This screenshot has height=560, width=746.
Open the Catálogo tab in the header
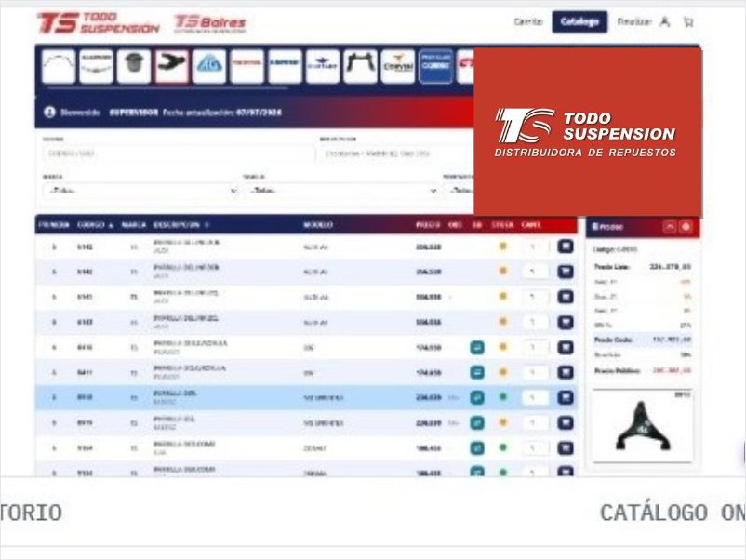coord(579,22)
